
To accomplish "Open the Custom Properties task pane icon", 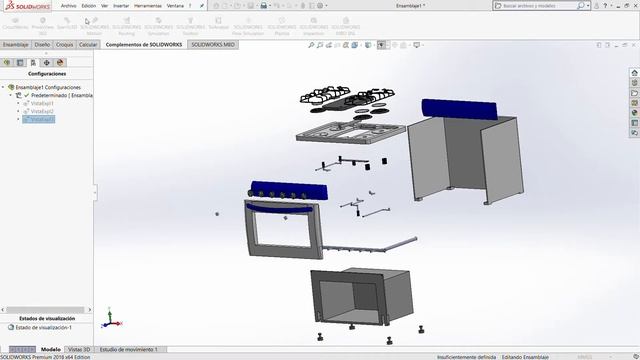I will coord(634,123).
